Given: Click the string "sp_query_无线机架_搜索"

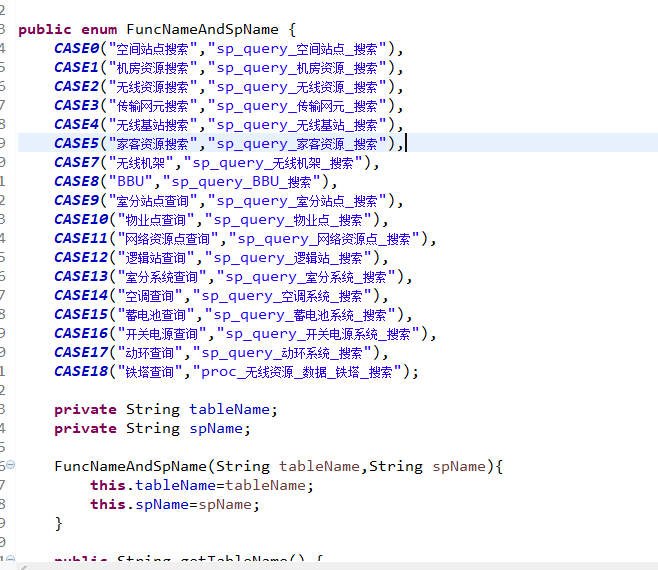Looking at the screenshot, I should (273, 163).
